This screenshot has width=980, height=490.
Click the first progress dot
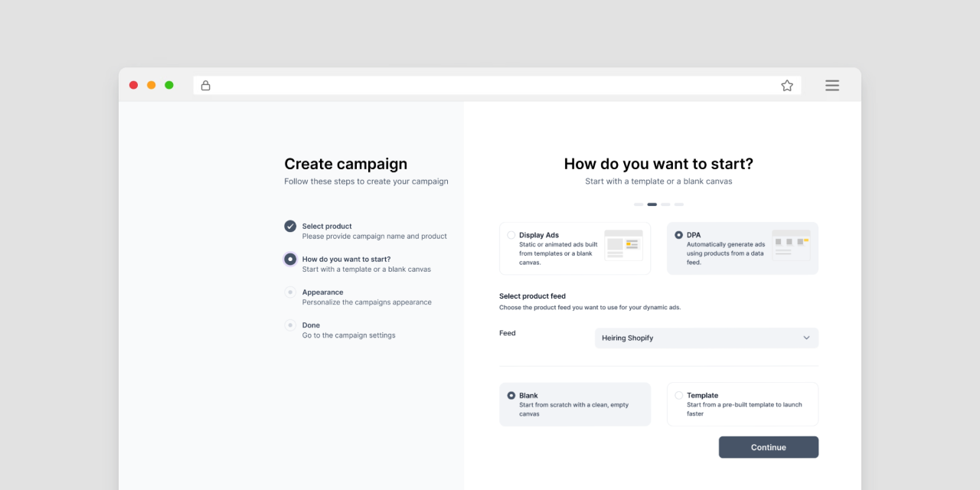(x=639, y=204)
